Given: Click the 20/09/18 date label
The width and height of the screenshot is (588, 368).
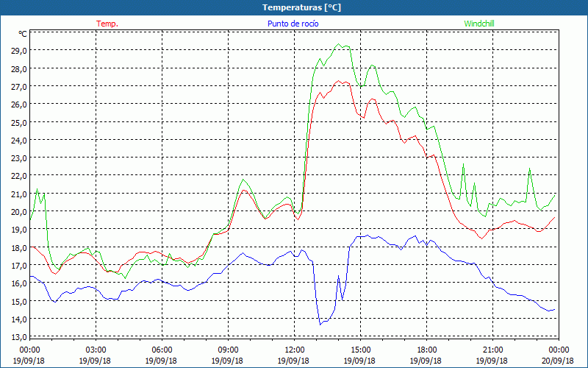Looking at the screenshot, I should click(558, 361).
